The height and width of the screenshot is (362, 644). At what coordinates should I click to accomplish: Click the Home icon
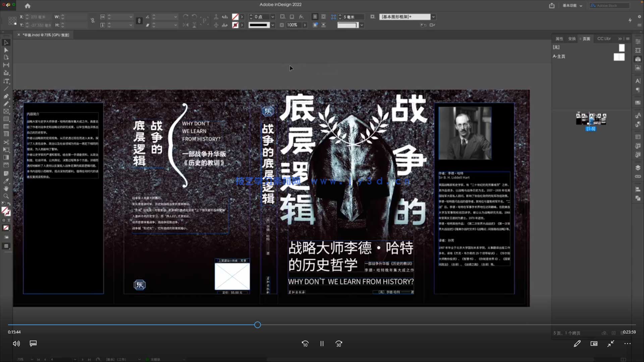point(28,6)
